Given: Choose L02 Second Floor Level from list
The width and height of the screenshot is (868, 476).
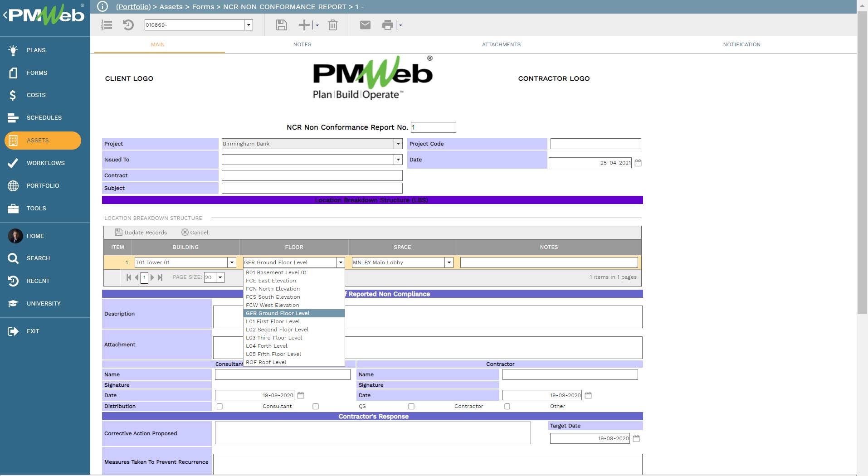Looking at the screenshot, I should click(x=294, y=330).
